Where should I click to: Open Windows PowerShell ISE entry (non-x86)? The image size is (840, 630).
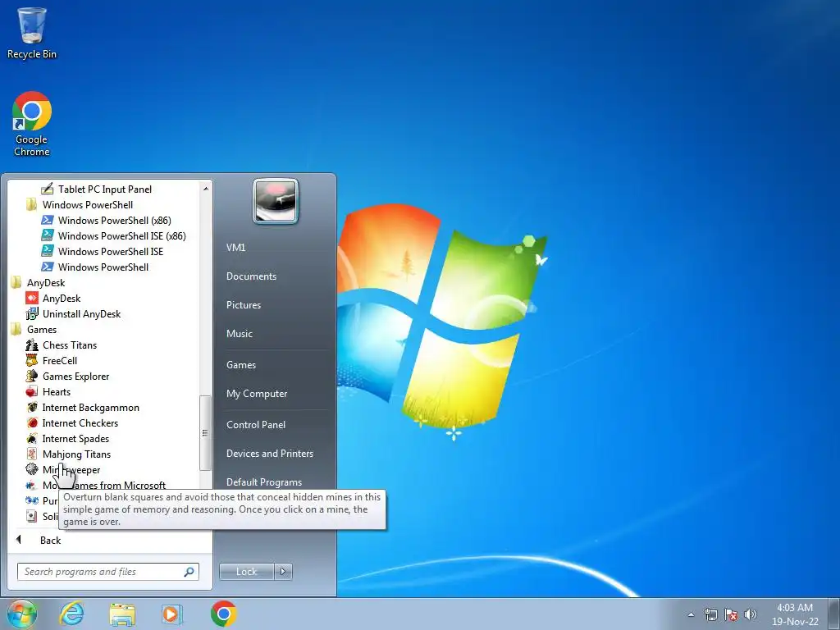tap(103, 251)
